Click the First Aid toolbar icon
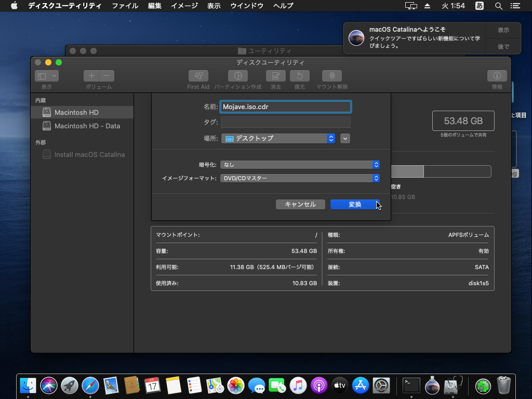The height and width of the screenshot is (399, 532). [x=198, y=76]
